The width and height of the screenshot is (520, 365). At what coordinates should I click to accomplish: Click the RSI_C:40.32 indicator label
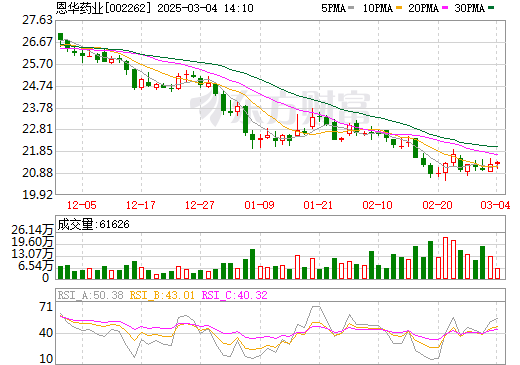235,295
